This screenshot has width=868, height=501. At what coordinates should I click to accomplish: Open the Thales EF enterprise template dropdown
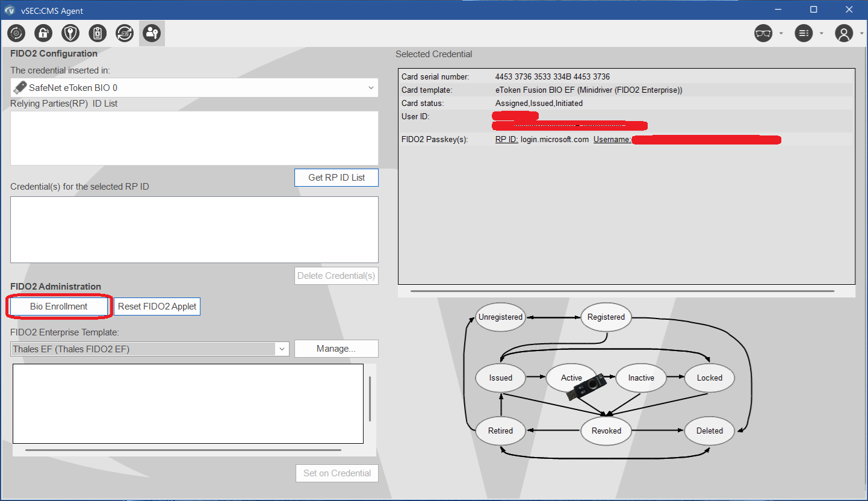coord(150,349)
